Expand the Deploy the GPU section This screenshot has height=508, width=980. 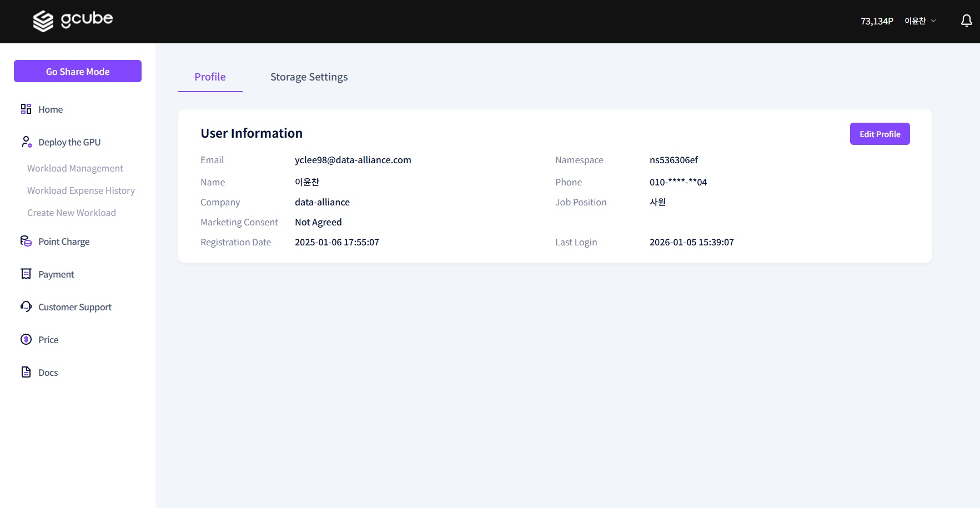click(x=69, y=142)
